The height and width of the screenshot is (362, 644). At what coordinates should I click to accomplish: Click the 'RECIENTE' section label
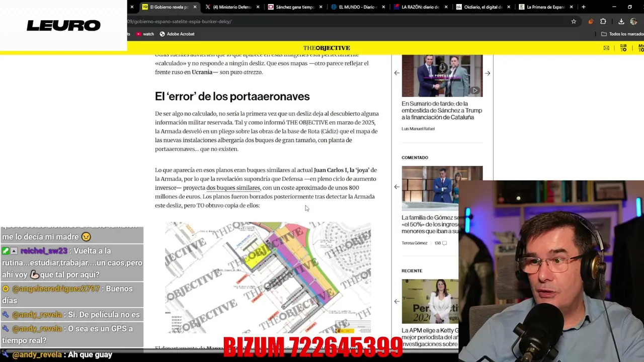click(x=412, y=271)
